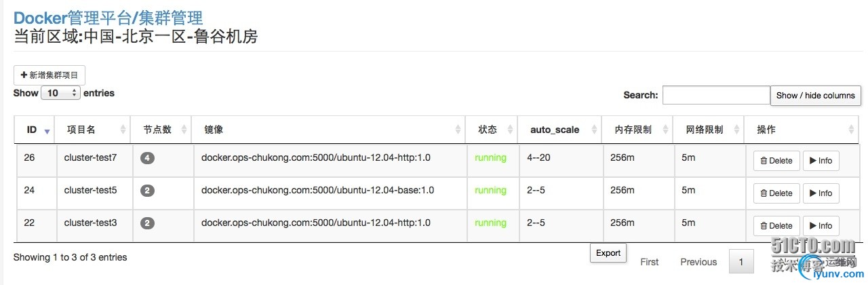Click sort arrows on 状态 column

(x=511, y=130)
